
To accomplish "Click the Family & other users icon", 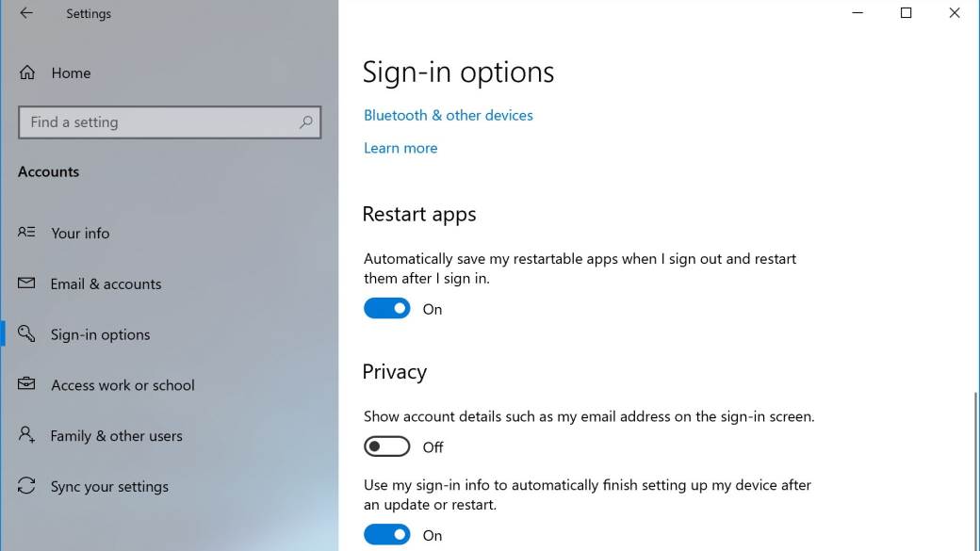I will 26,435.
